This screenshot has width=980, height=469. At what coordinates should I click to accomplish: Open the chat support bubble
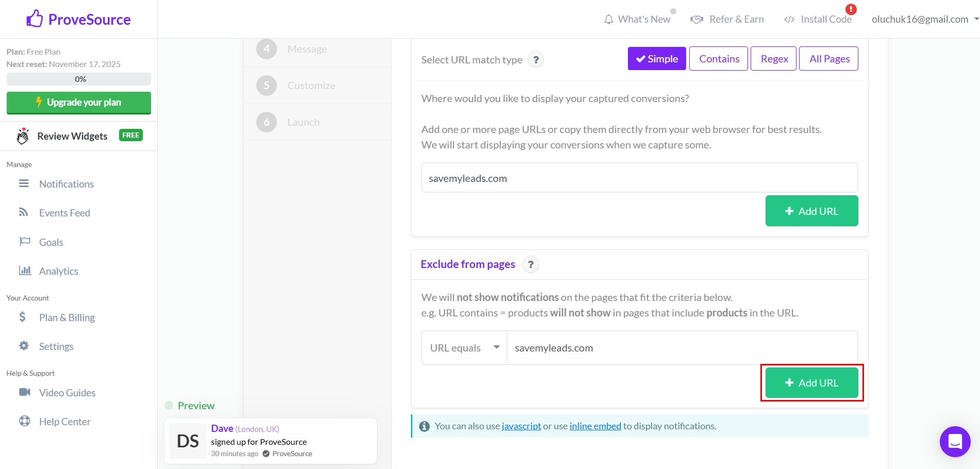click(955, 442)
